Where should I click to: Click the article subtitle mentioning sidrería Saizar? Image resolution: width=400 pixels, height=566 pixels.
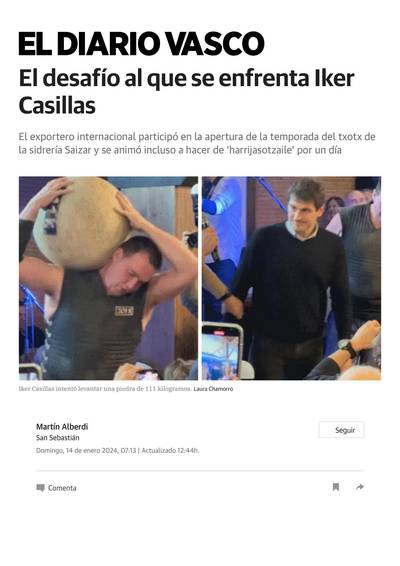[197, 143]
